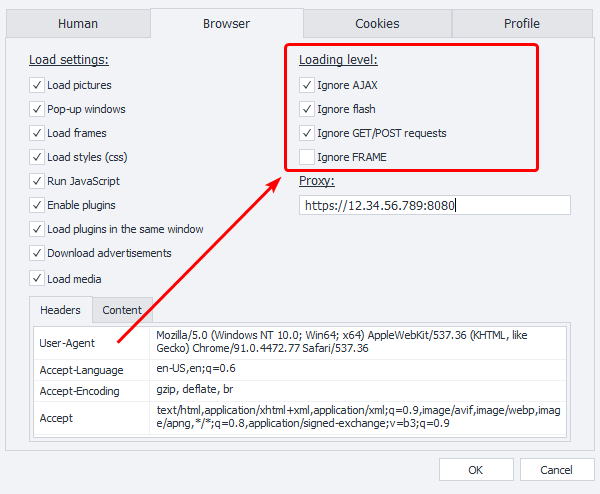Disable Run JavaScript checkbox

tap(37, 181)
